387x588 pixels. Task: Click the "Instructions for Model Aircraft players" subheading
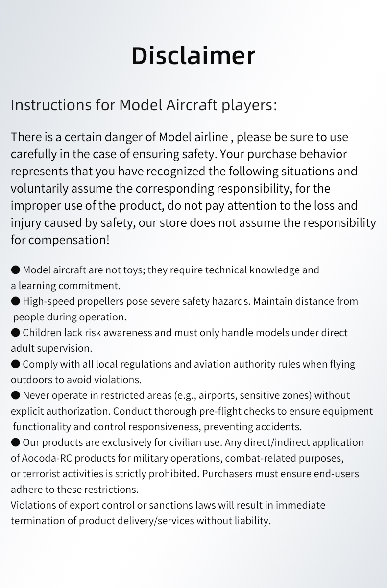144,105
